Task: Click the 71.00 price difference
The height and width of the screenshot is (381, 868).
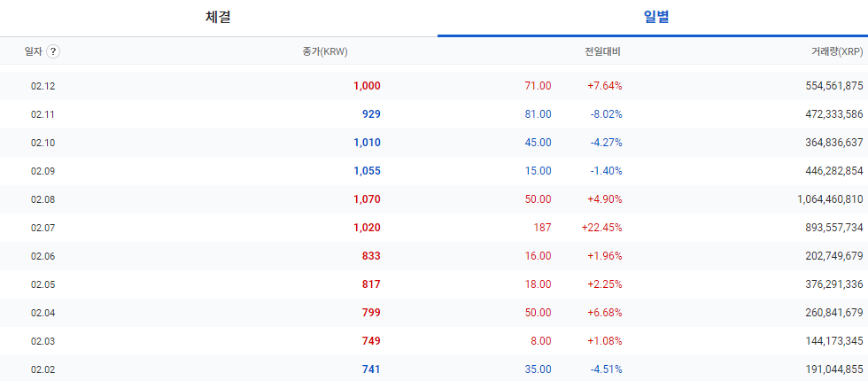Action: tap(538, 86)
